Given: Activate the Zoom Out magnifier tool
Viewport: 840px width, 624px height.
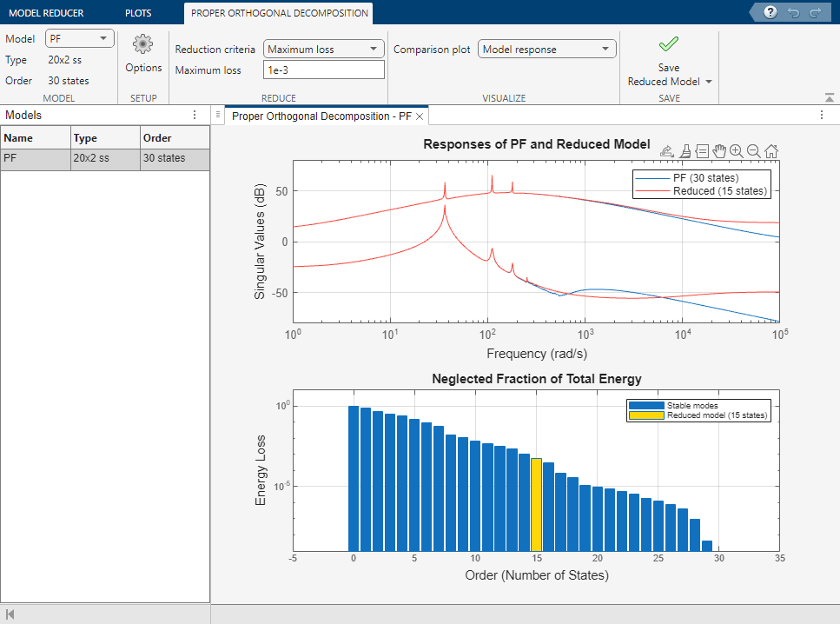Looking at the screenshot, I should coord(753,151).
